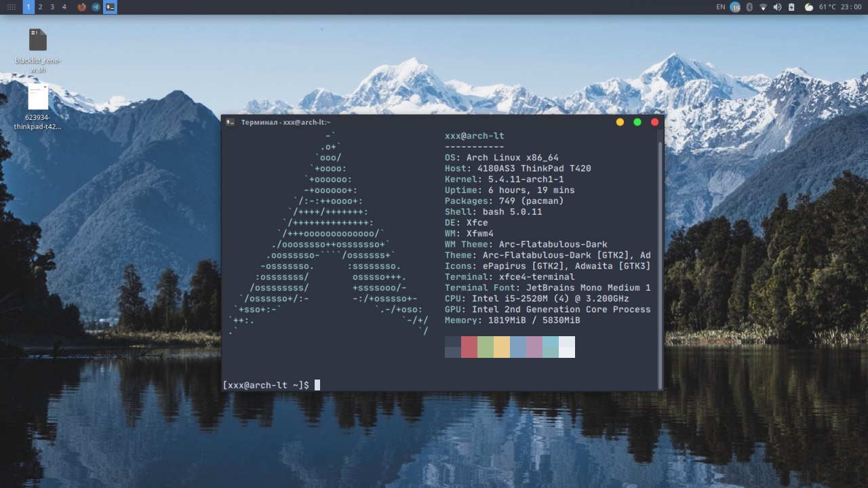Click the 'Icons: ePapirus' line
The image size is (868, 488).
point(548,266)
